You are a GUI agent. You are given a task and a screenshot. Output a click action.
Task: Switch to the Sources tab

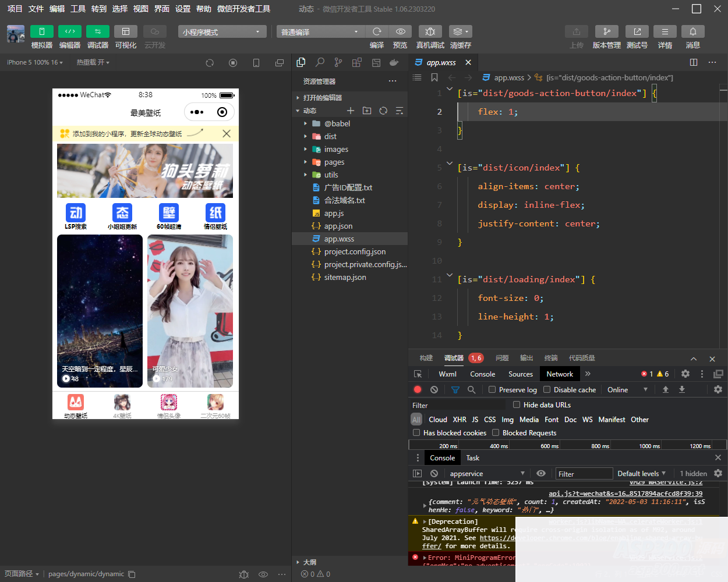click(x=520, y=374)
